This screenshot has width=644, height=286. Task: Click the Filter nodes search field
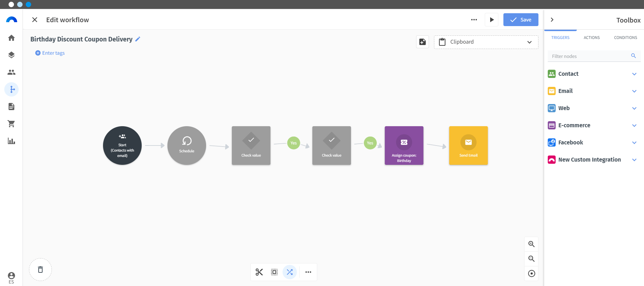[x=590, y=56]
